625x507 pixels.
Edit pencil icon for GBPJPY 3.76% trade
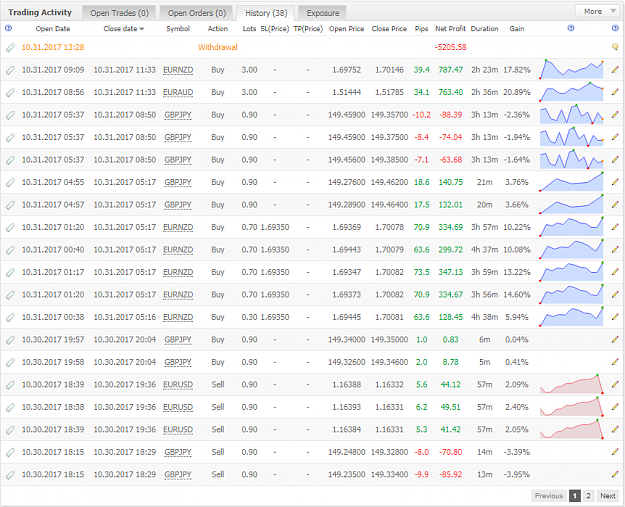pyautogui.click(x=615, y=182)
